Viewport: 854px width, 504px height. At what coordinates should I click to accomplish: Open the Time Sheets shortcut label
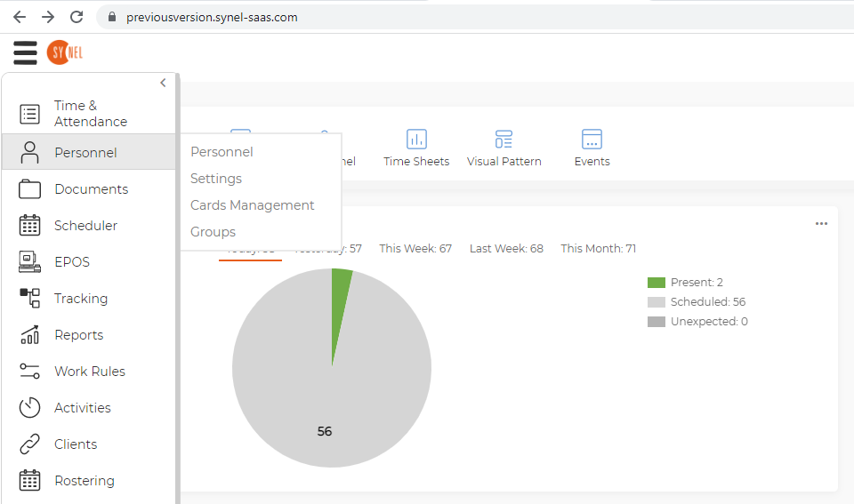(x=416, y=162)
